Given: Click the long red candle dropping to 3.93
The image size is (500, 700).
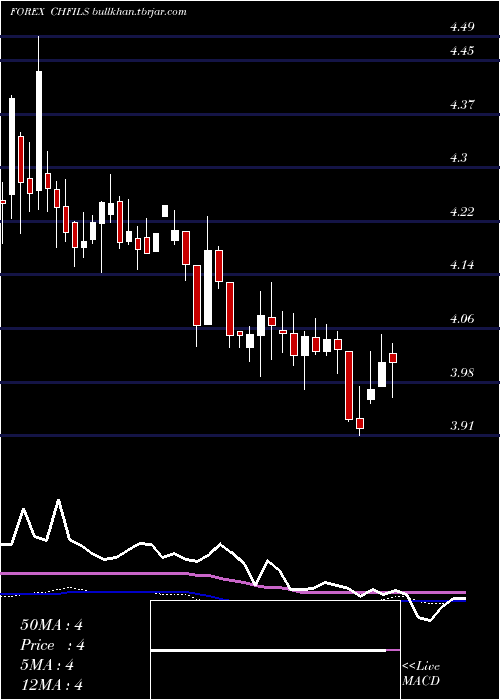Looking at the screenshot, I should tap(349, 385).
